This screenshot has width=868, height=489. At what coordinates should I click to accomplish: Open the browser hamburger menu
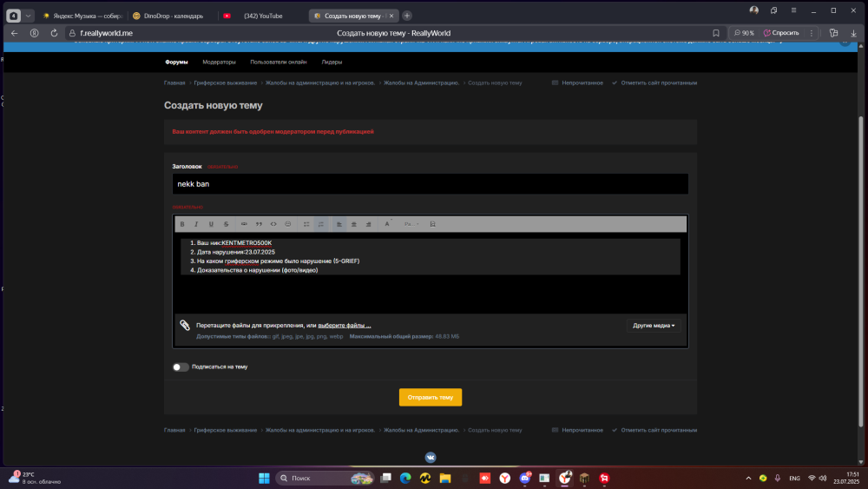click(x=793, y=10)
